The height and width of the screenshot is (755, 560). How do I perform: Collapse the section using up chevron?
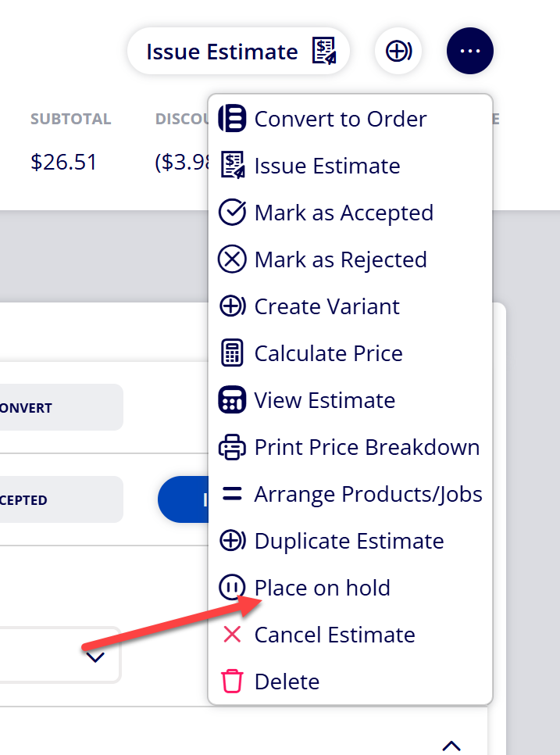tap(451, 745)
